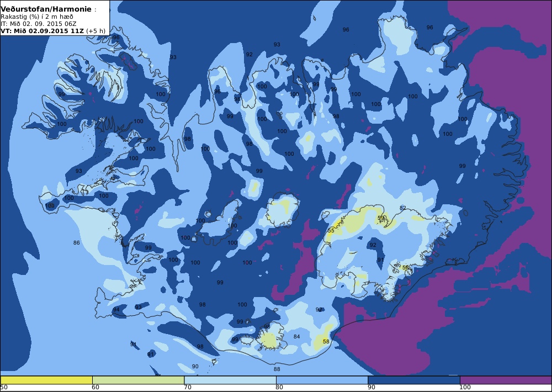This screenshot has height=392, width=552.
Task: Click the dark blue 90–100 legend swatch
Action: coord(413,380)
